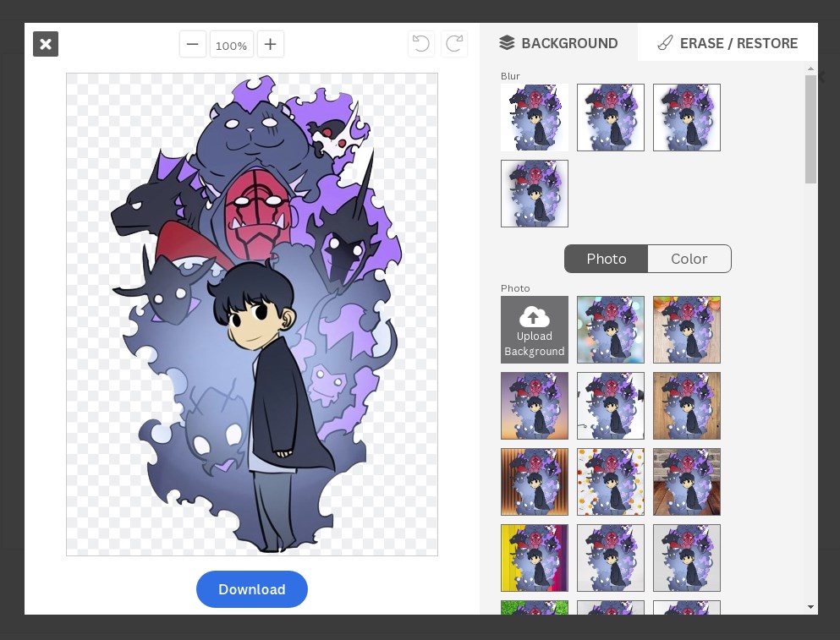Apply the yellow and magenta stripes background
Viewport: 840px width, 640px height.
(534, 558)
